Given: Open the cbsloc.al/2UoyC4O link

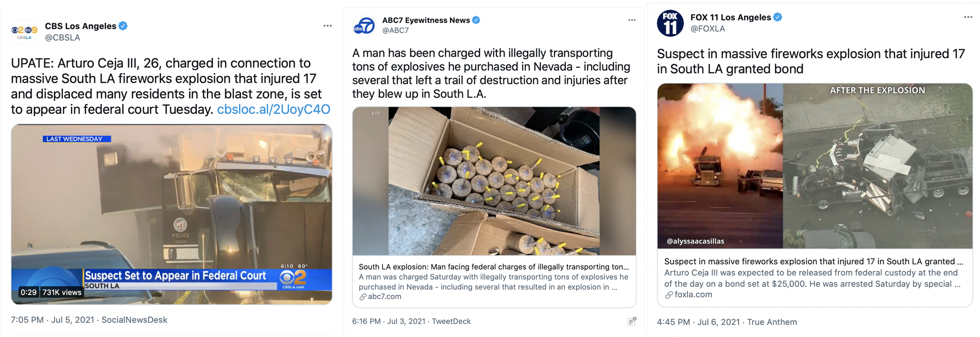Looking at the screenshot, I should 273,110.
